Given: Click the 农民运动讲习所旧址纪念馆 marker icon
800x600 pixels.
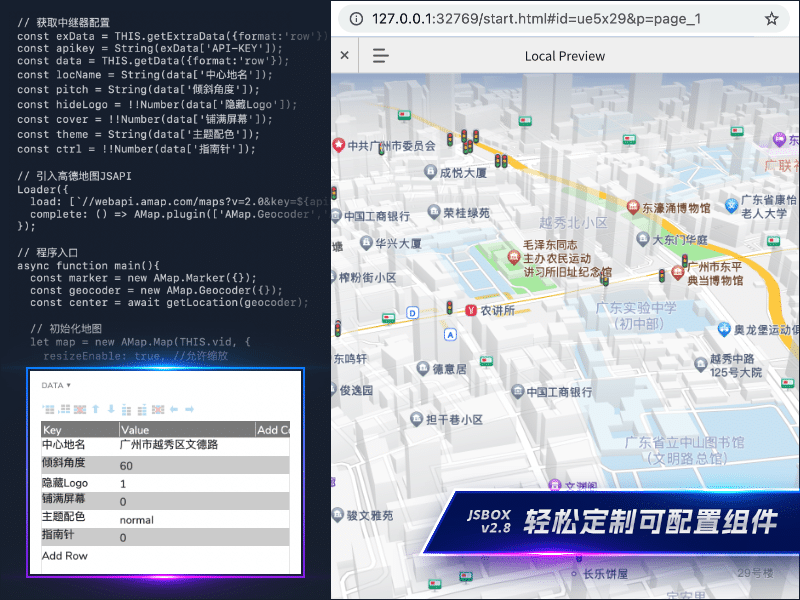Looking at the screenshot, I should tap(514, 257).
